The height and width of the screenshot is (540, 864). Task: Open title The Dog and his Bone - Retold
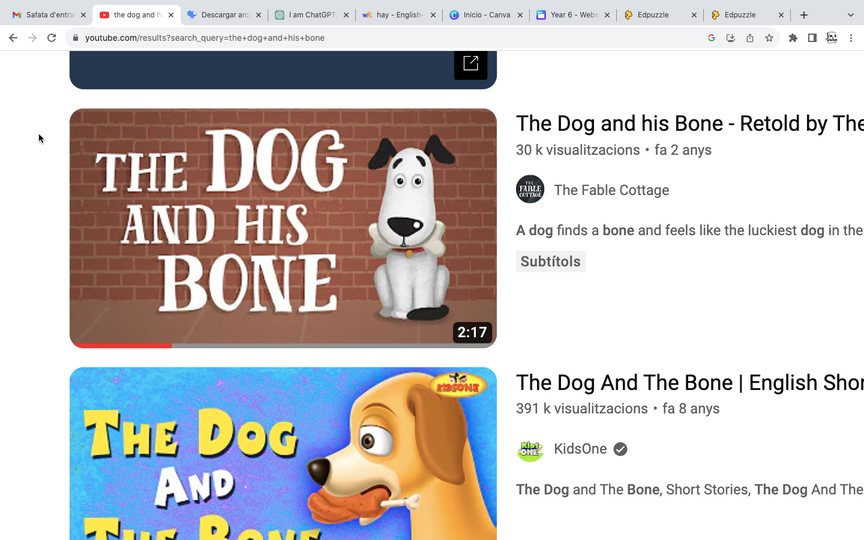(x=690, y=123)
